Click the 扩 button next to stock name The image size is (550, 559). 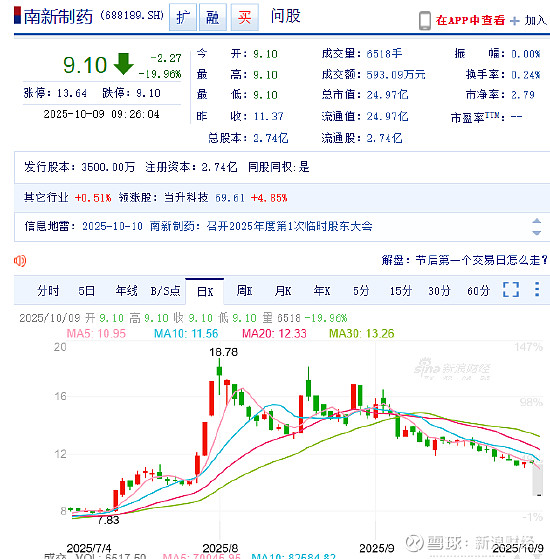(183, 17)
